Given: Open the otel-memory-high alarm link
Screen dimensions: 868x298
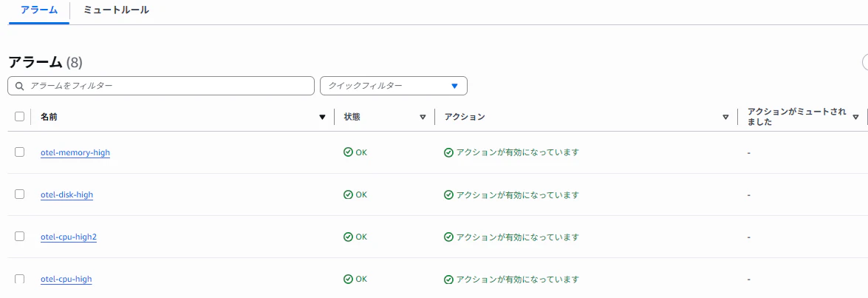Looking at the screenshot, I should [75, 152].
